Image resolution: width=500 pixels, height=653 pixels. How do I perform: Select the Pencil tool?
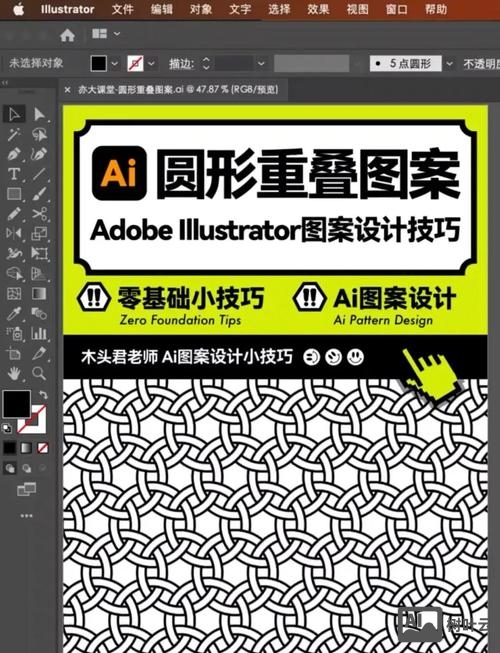(14, 214)
